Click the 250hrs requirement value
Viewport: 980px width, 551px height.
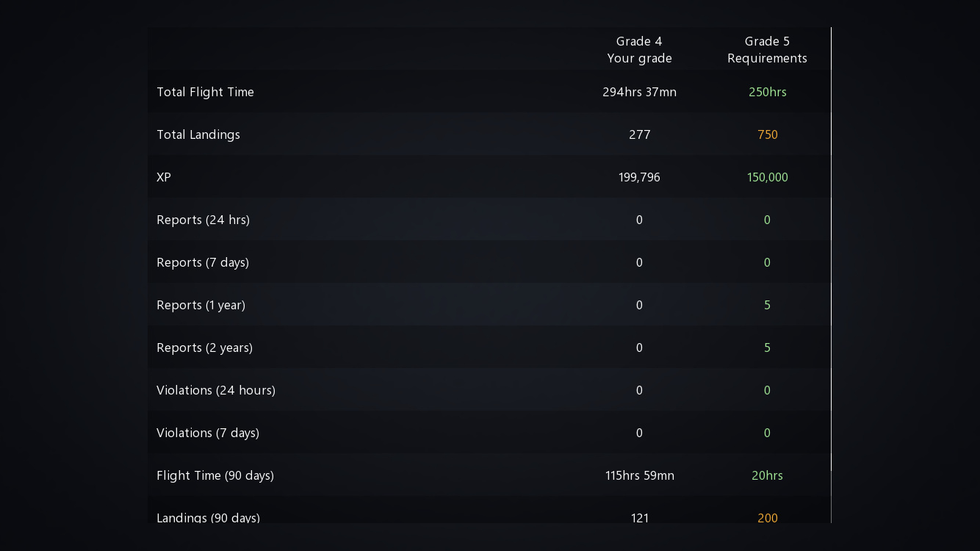point(767,92)
